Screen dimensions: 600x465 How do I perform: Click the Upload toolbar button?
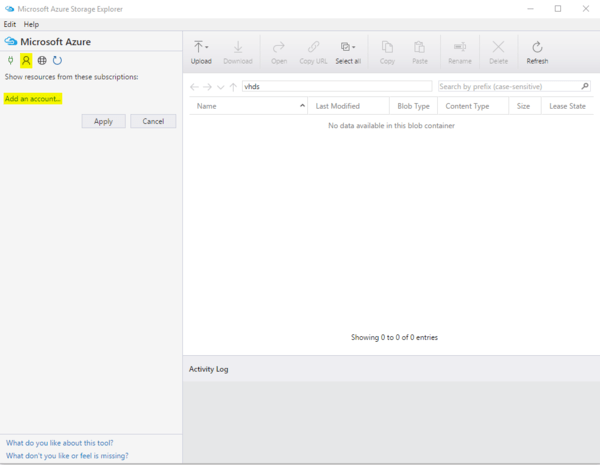(201, 52)
